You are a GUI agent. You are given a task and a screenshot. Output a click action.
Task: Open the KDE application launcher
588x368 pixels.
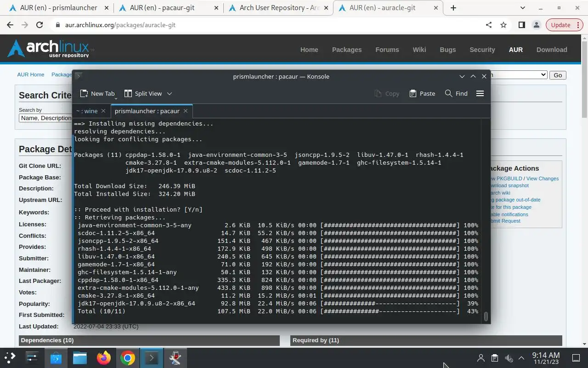click(x=10, y=357)
